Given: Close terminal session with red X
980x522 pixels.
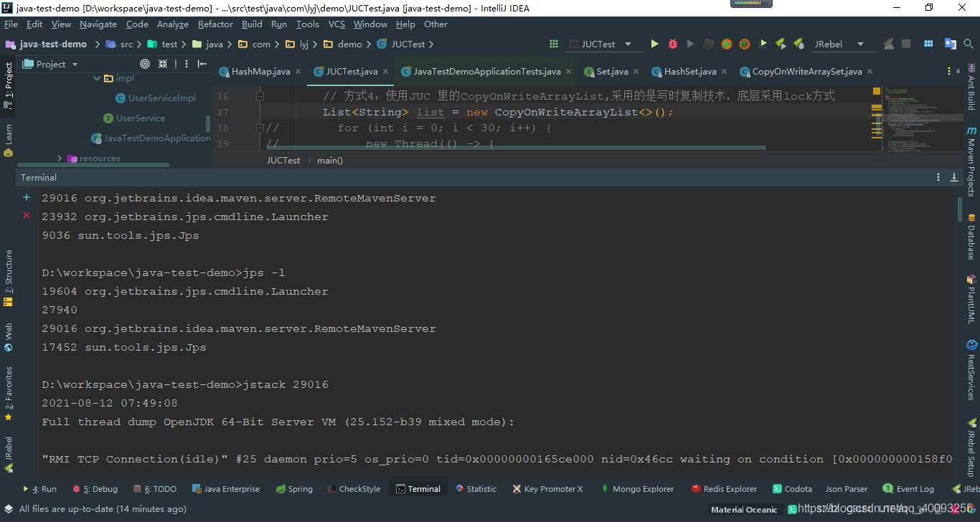Looking at the screenshot, I should [27, 215].
